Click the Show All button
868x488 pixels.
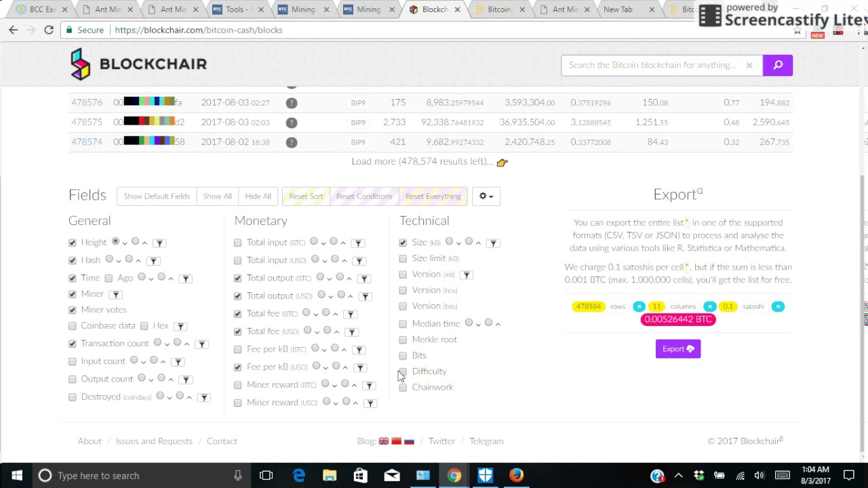pyautogui.click(x=217, y=196)
